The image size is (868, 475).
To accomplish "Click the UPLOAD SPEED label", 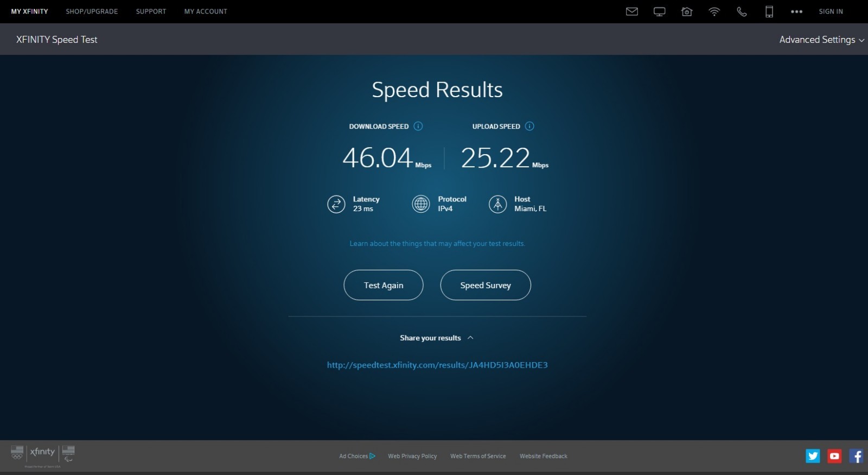I will click(x=496, y=126).
